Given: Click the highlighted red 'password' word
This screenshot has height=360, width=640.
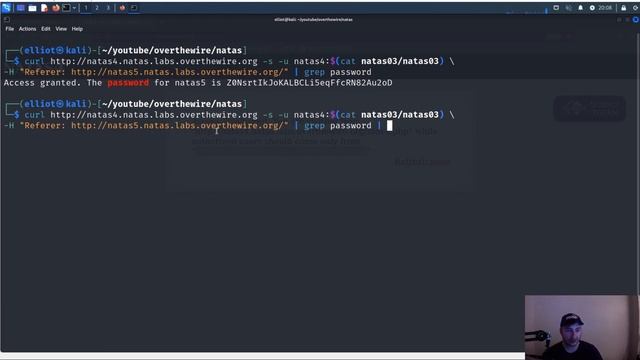Looking at the screenshot, I should point(128,83).
